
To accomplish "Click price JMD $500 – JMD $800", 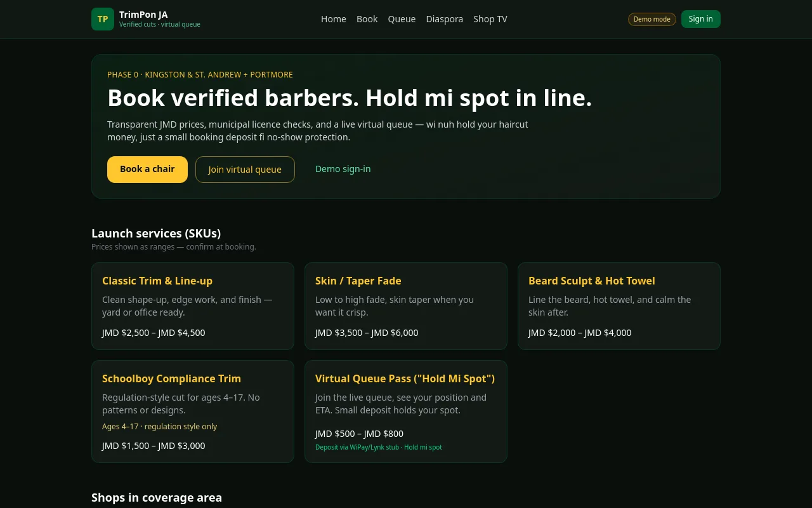I will pos(359,434).
